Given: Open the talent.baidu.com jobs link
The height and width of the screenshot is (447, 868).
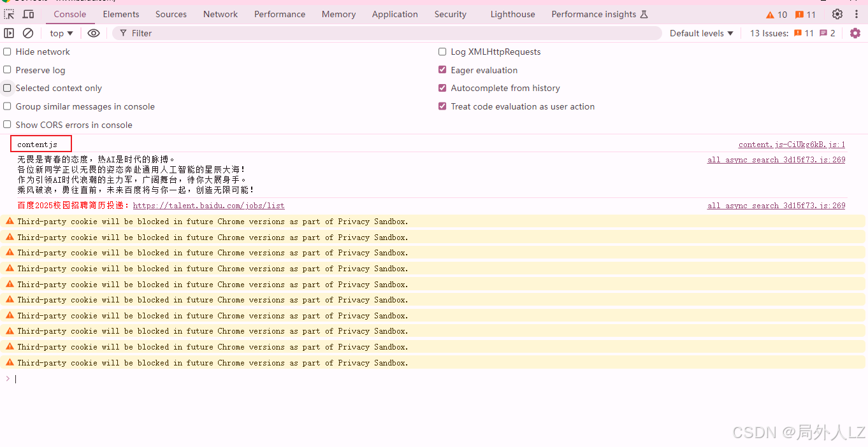Looking at the screenshot, I should point(208,205).
